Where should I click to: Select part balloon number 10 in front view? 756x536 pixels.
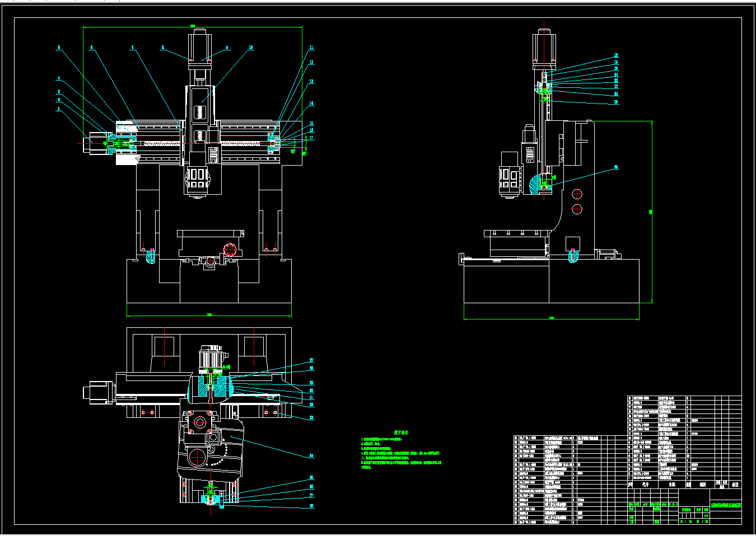click(x=251, y=48)
